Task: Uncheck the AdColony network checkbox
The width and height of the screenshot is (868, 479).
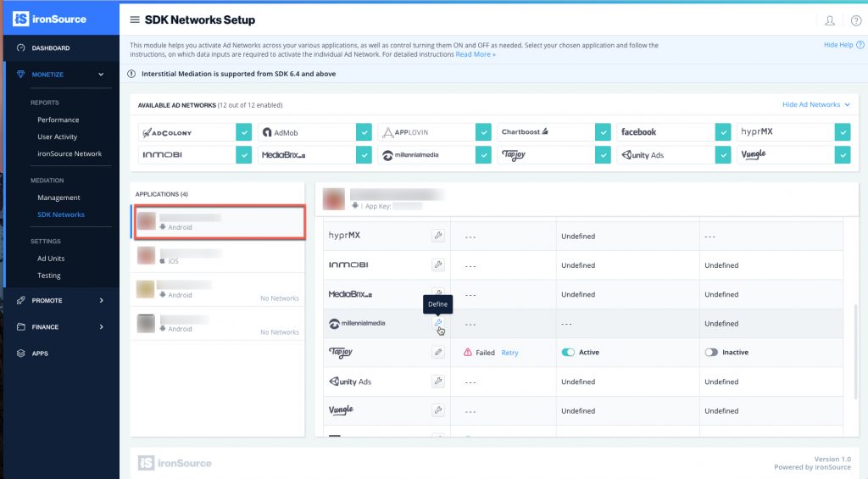Action: (243, 132)
